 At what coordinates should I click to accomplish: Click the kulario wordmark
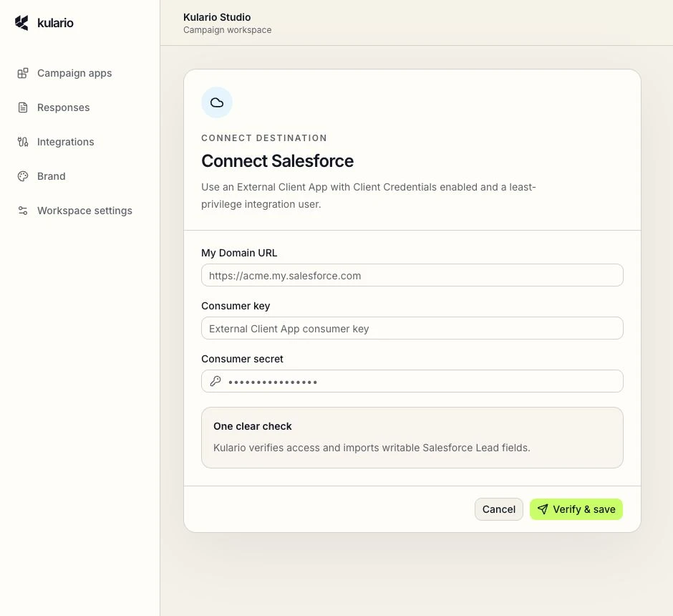point(55,23)
